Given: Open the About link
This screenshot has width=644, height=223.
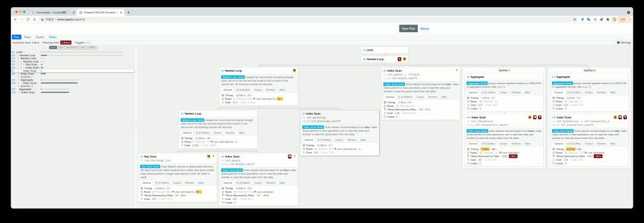Looking at the screenshot, I should (425, 29).
